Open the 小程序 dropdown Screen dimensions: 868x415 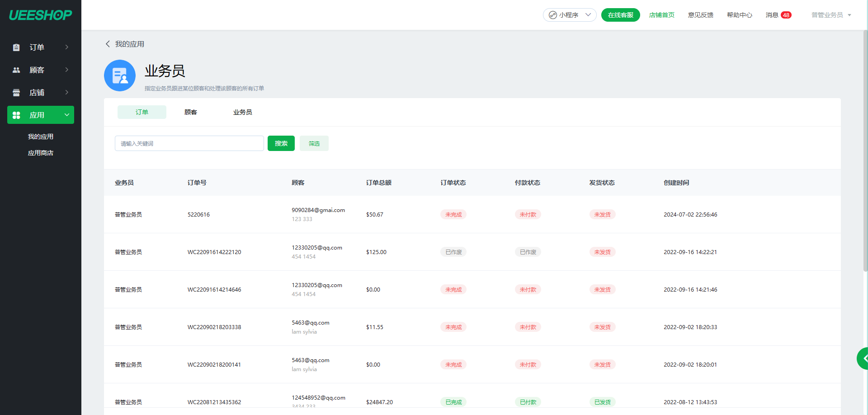570,15
